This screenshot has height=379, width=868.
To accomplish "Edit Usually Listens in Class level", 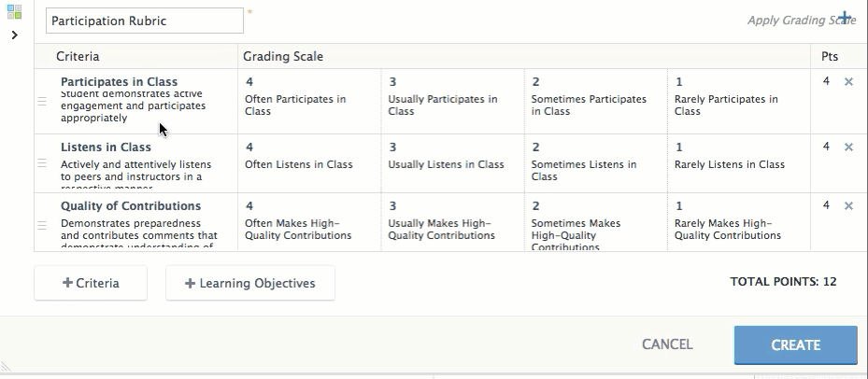I will [452, 161].
